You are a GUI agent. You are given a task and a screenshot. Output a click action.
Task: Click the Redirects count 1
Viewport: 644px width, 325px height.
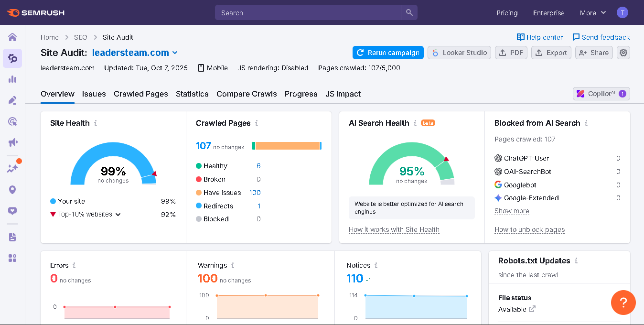pos(259,206)
